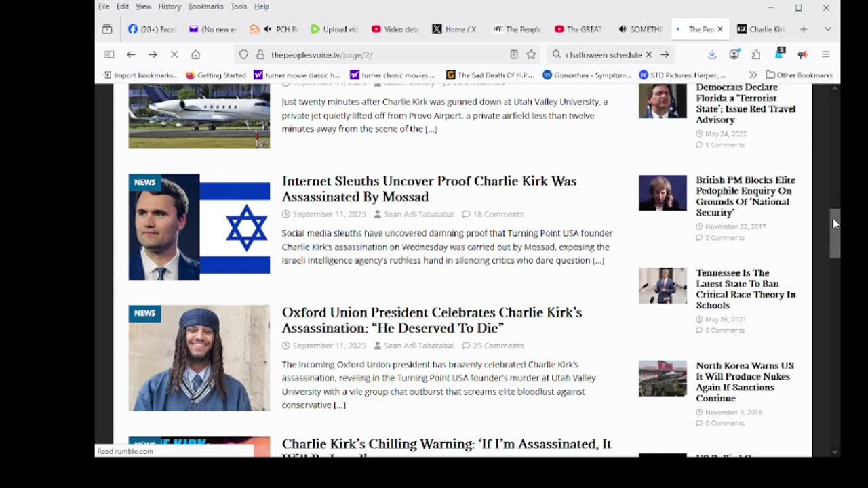Open a new tab with plus button

point(804,29)
